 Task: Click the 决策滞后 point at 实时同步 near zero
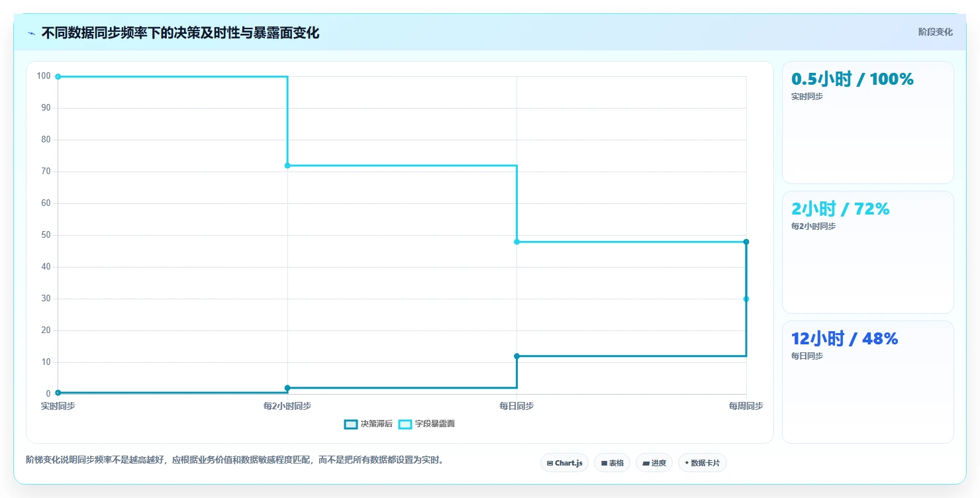pyautogui.click(x=58, y=393)
